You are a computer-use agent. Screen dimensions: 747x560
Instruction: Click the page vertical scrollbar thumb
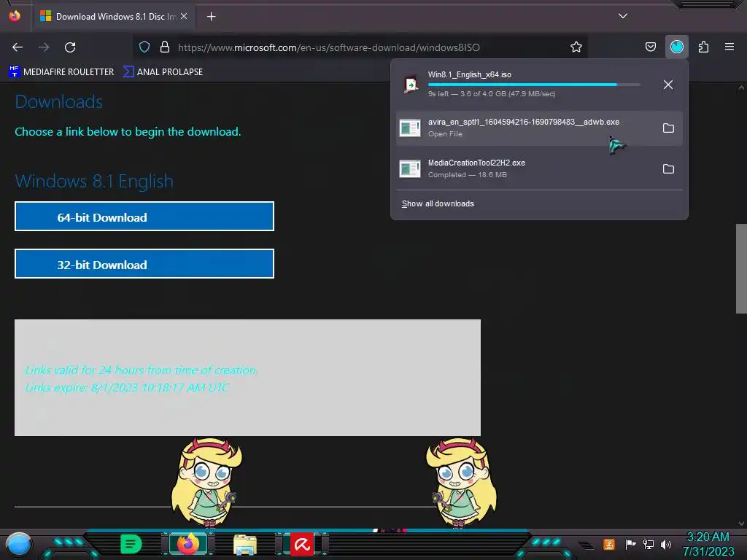click(x=741, y=268)
